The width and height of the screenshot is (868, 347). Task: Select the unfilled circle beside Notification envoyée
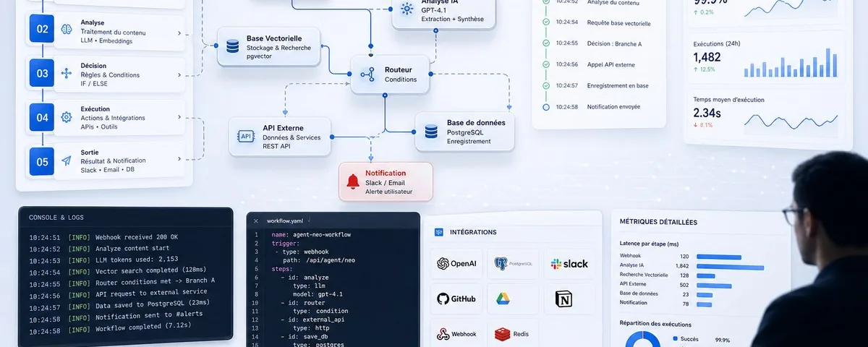point(545,107)
